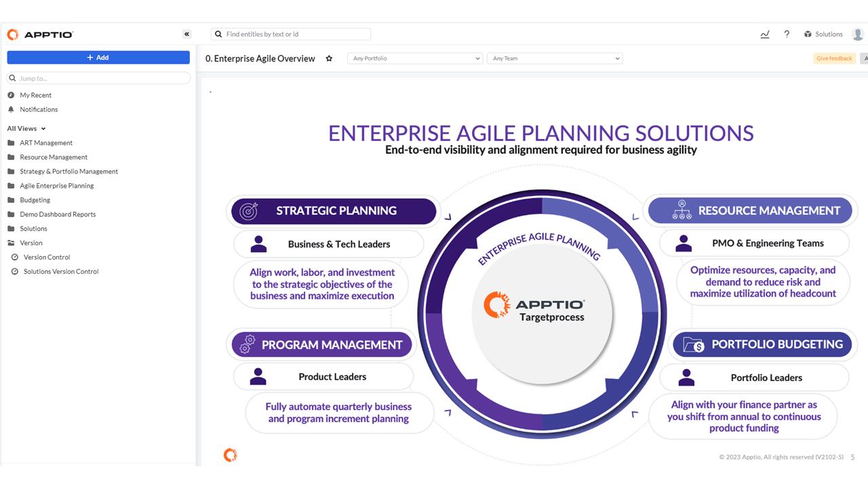
Task: Click the Resource Management org-chart icon
Action: [x=682, y=210]
